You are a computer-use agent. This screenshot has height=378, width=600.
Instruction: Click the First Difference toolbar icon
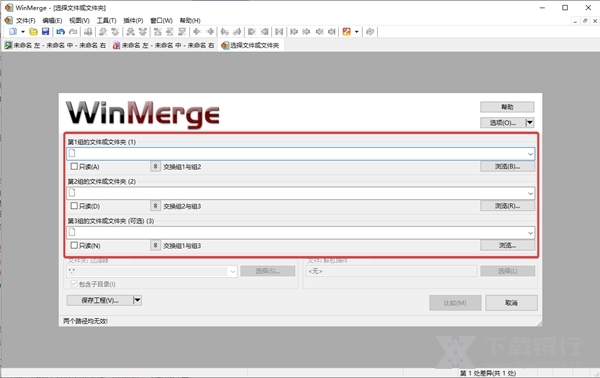click(x=157, y=32)
